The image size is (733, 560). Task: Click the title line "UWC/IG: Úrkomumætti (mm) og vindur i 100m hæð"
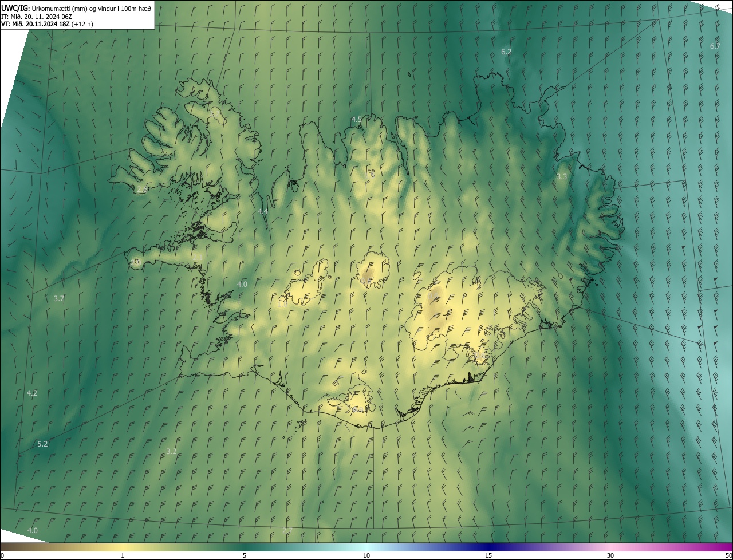point(76,8)
